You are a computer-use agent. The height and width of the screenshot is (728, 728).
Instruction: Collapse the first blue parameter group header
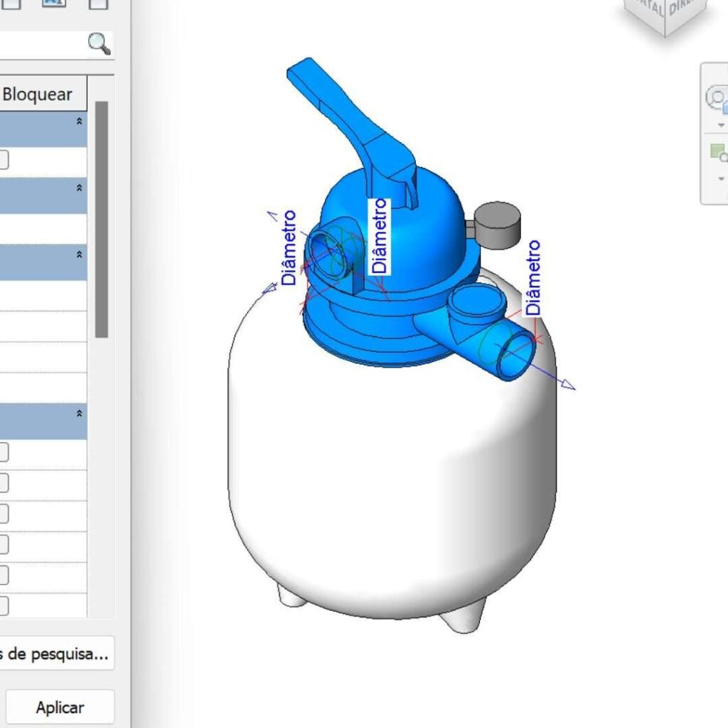tap(79, 122)
